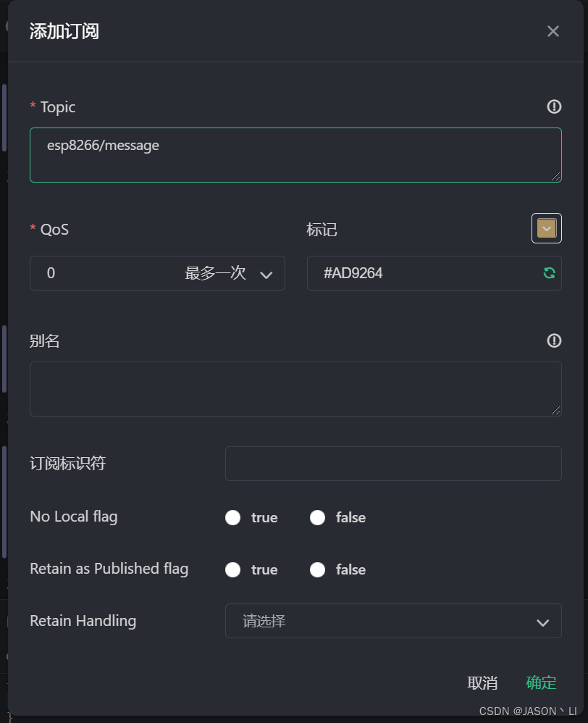Viewport: 588px width, 723px height.
Task: Confirm the subscription with 确定
Action: pyautogui.click(x=541, y=682)
